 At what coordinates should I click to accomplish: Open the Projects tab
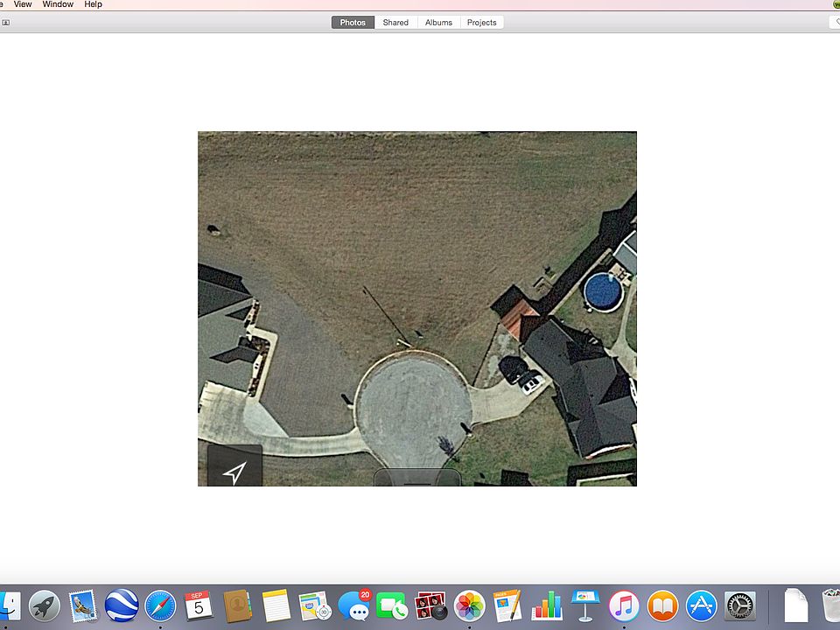point(481,23)
